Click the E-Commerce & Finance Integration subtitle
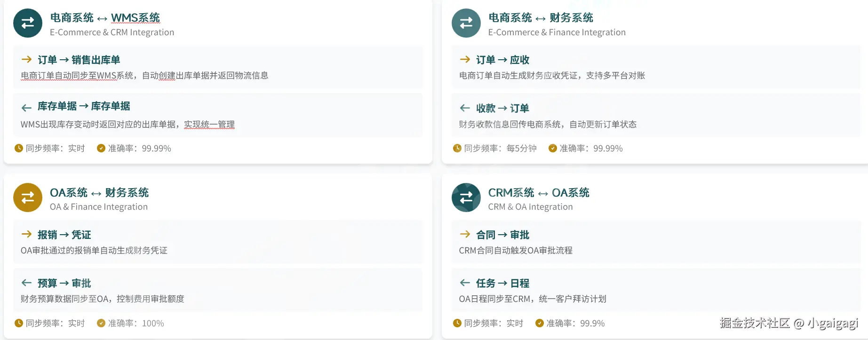 pyautogui.click(x=557, y=32)
